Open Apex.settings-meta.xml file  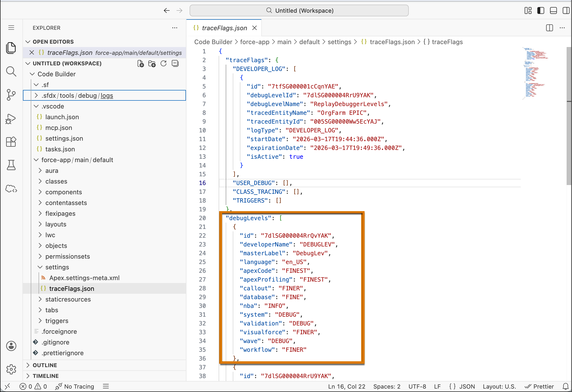click(x=84, y=278)
